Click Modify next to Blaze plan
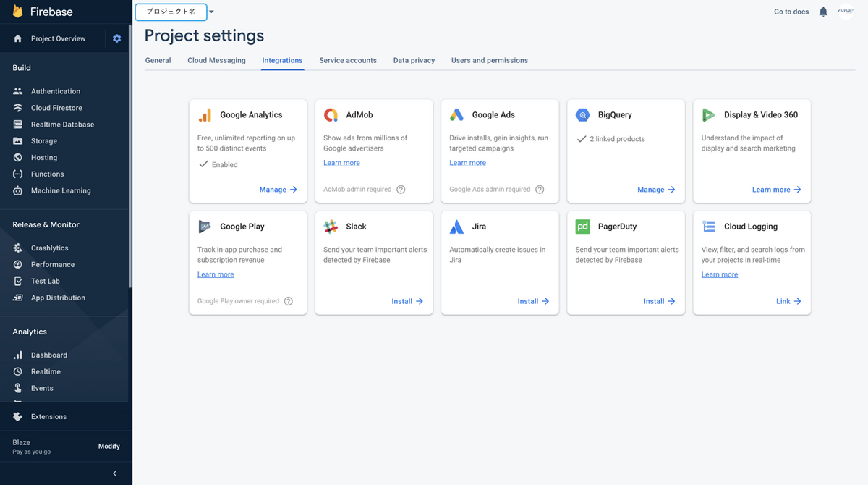The image size is (868, 485). click(x=109, y=447)
